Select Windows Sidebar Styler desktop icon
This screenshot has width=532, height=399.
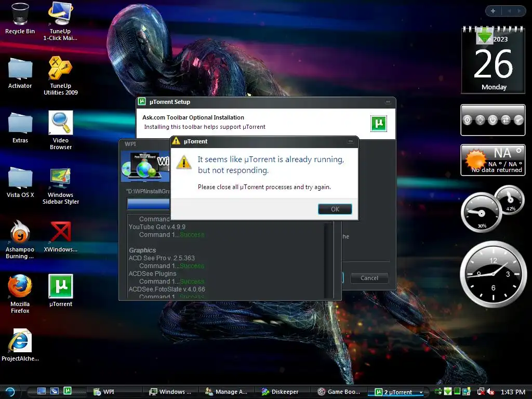pos(60,186)
